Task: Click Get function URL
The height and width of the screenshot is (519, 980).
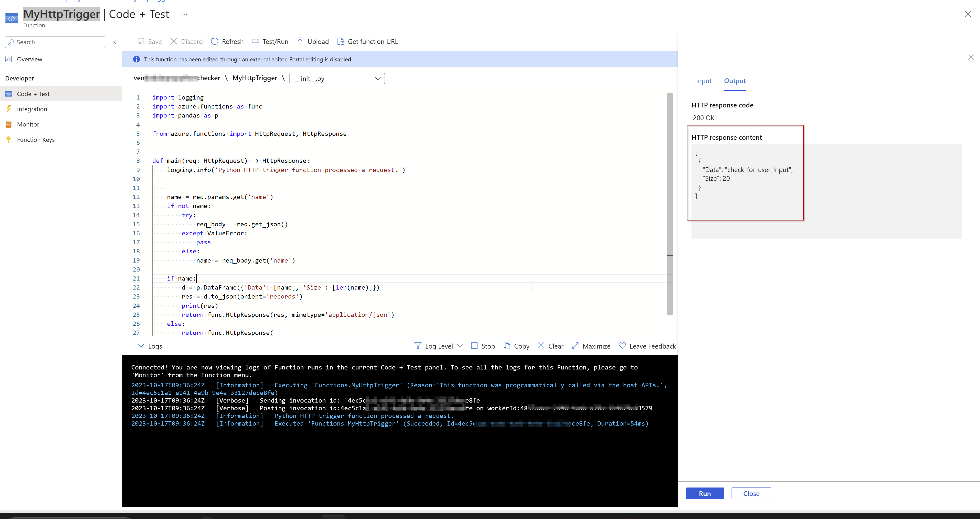Action: tap(368, 42)
